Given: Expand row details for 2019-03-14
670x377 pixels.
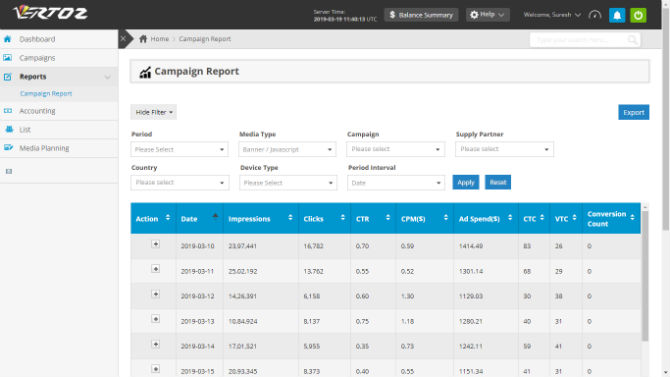Looking at the screenshot, I should click(x=156, y=344).
